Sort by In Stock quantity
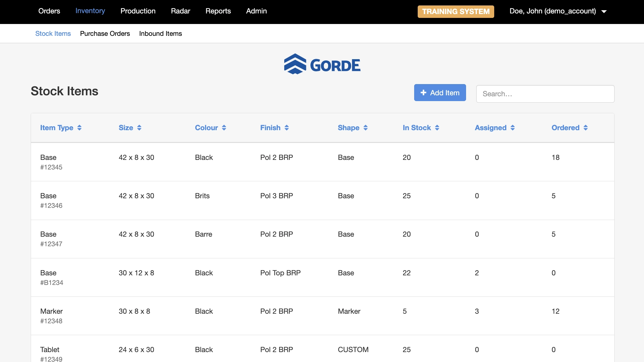The width and height of the screenshot is (644, 362). tap(421, 128)
